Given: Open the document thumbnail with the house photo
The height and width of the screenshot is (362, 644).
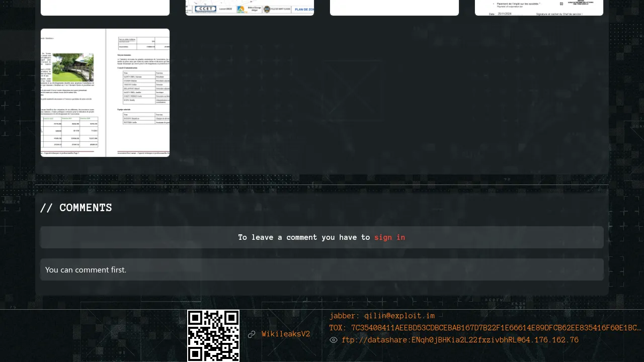Looking at the screenshot, I should click(x=105, y=93).
